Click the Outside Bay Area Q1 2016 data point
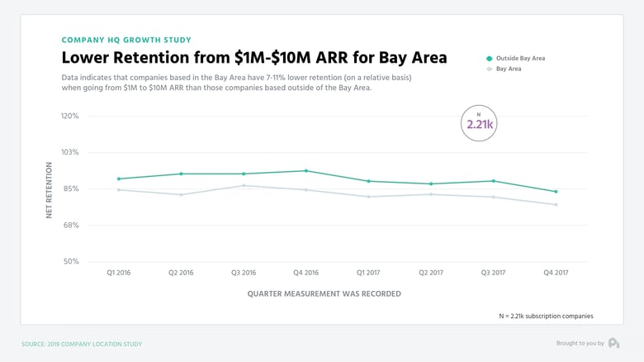The width and height of the screenshot is (644, 362). point(119,179)
